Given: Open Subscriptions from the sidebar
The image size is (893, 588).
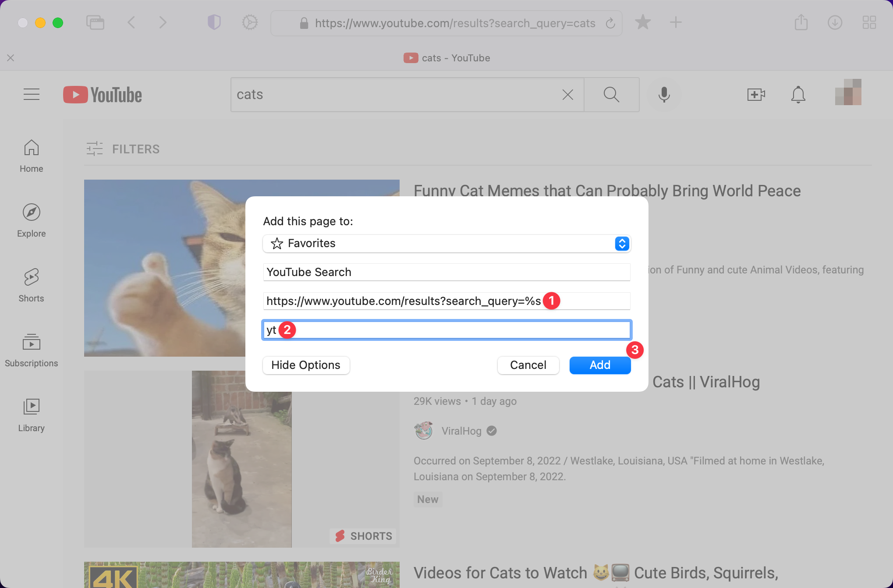Looking at the screenshot, I should [x=31, y=350].
